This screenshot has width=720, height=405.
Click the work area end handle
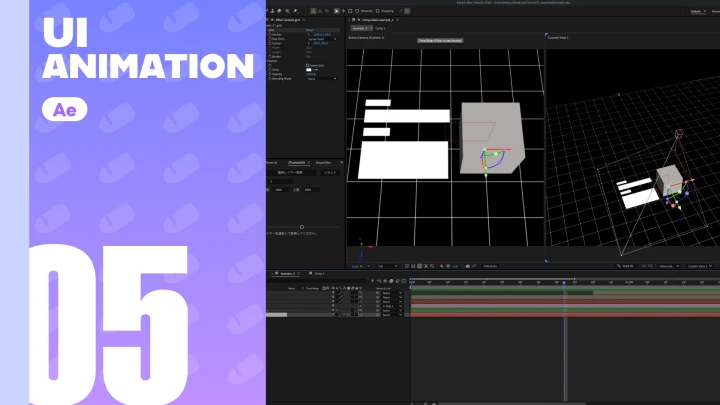574,279
